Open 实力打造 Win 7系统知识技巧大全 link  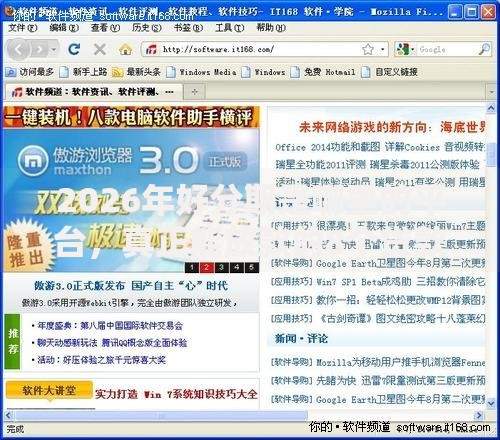pyautogui.click(x=176, y=394)
